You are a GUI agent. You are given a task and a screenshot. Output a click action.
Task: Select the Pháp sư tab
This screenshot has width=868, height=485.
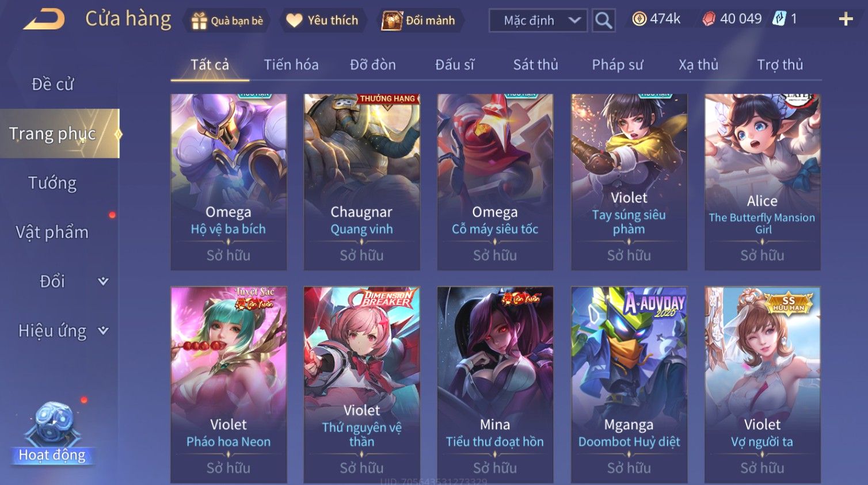click(x=617, y=64)
